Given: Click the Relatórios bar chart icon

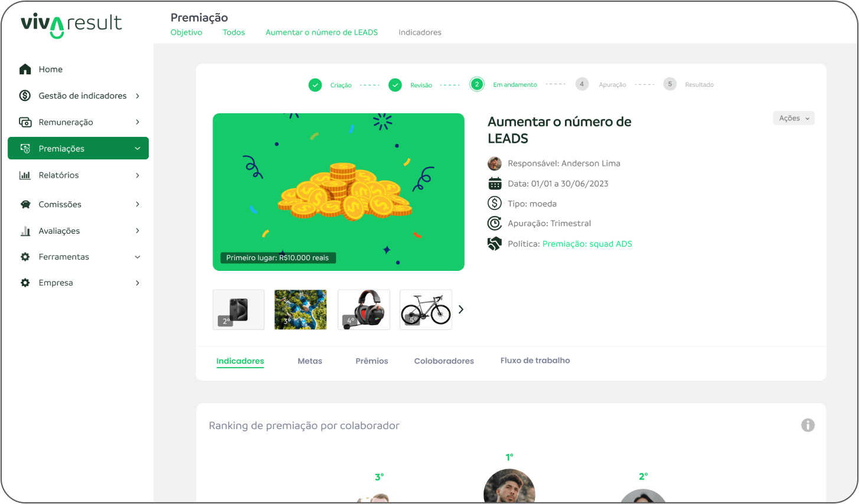Looking at the screenshot, I should [x=25, y=175].
